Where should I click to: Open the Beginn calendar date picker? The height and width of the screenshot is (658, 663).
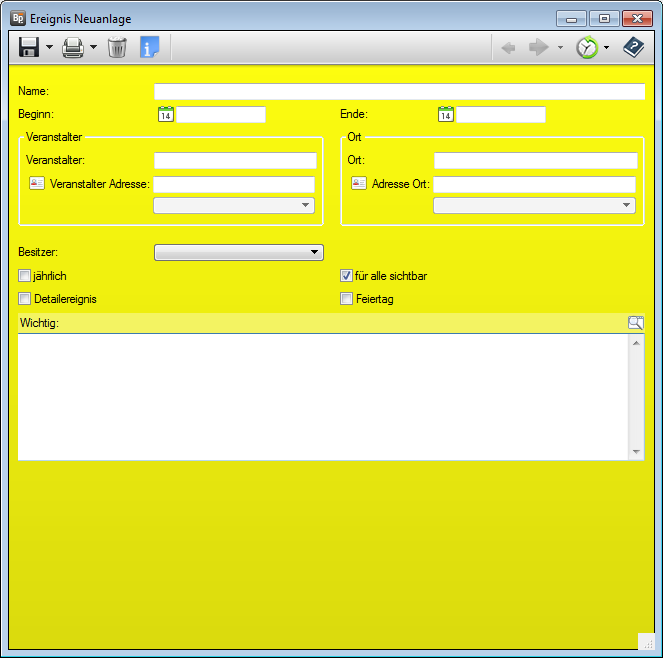point(165,115)
